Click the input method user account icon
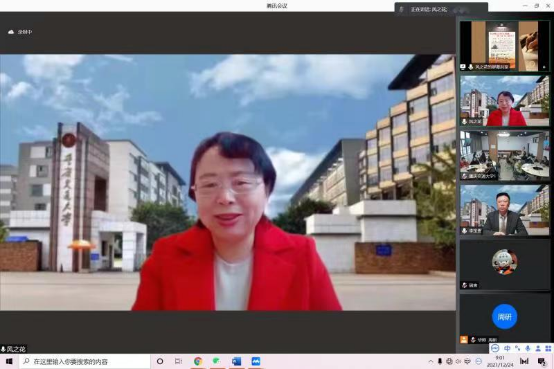Screen dimensions: 554x369 (538, 348)
